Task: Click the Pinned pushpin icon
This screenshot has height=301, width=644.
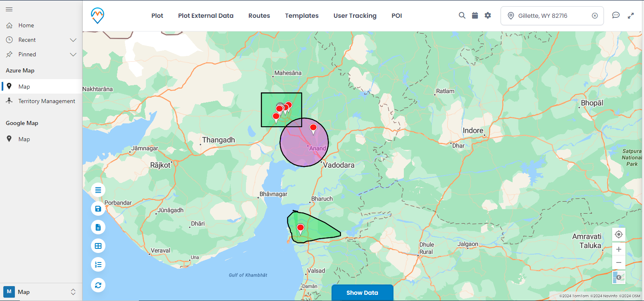Action: pyautogui.click(x=9, y=54)
